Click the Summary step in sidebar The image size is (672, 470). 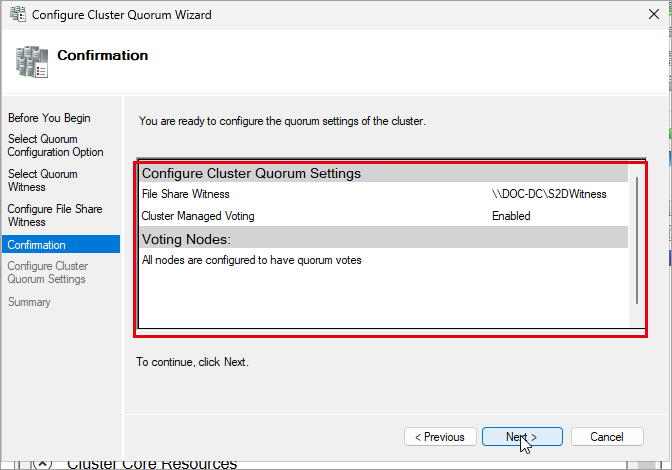pyautogui.click(x=29, y=302)
